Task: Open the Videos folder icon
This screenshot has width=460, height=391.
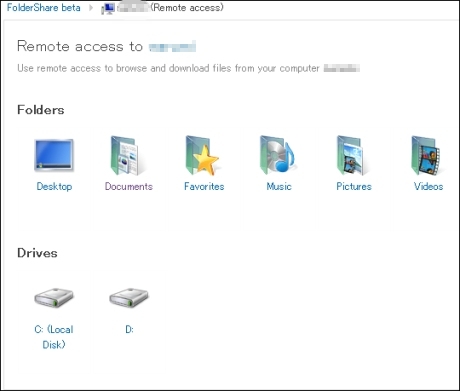Action: (x=428, y=155)
